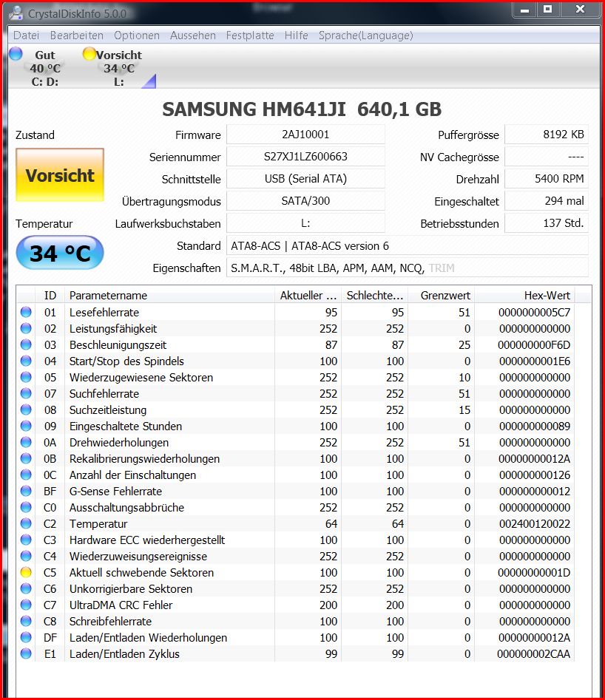Screen dimensions: 605x700
Task: Click hex value 00000000001D
Action: [534, 572]
